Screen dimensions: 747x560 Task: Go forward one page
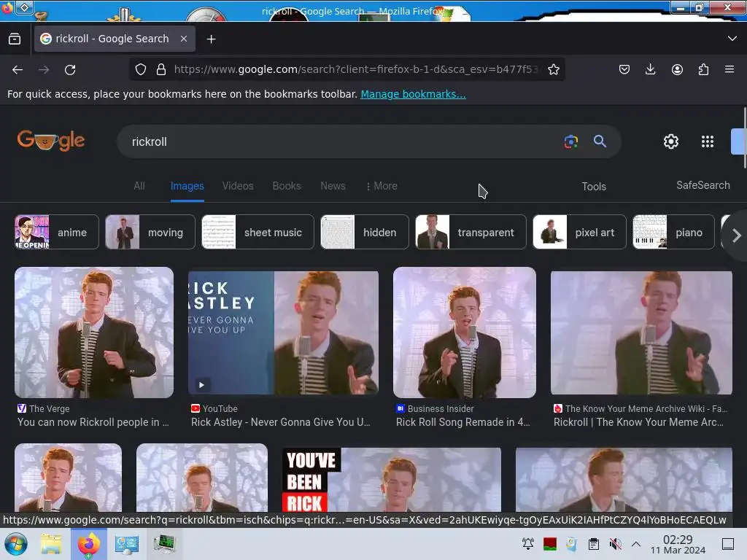coord(44,70)
